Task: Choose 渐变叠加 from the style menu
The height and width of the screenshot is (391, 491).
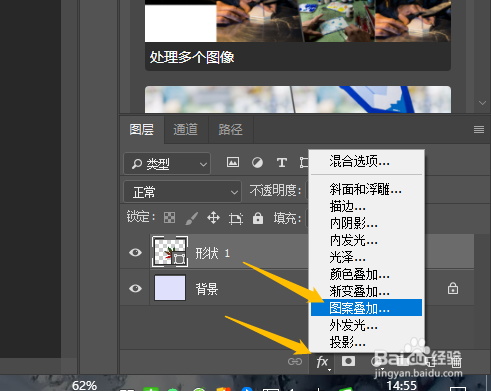Action: tap(366, 291)
